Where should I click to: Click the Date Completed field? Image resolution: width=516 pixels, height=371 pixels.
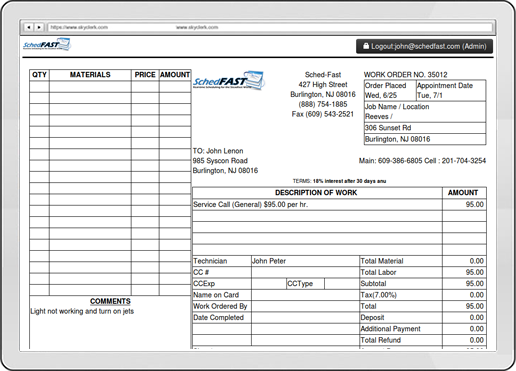305,318
